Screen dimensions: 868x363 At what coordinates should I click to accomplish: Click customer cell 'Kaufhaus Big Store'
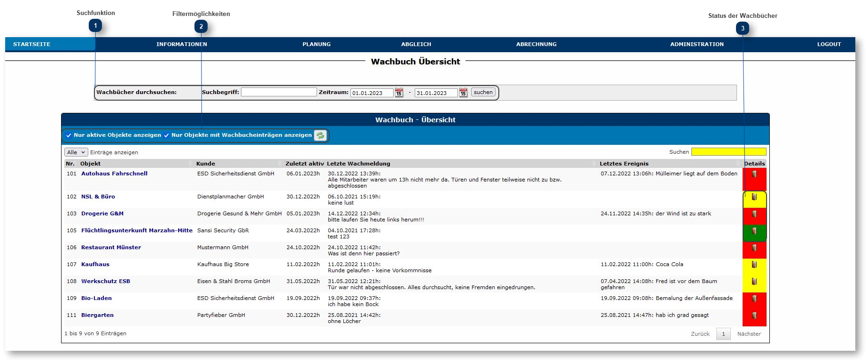point(223,264)
